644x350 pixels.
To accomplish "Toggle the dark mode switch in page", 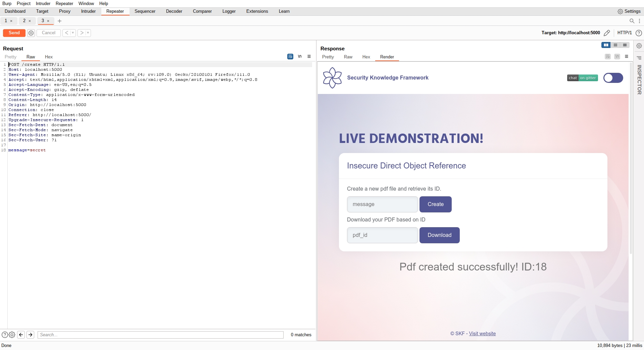I will 613,78.
